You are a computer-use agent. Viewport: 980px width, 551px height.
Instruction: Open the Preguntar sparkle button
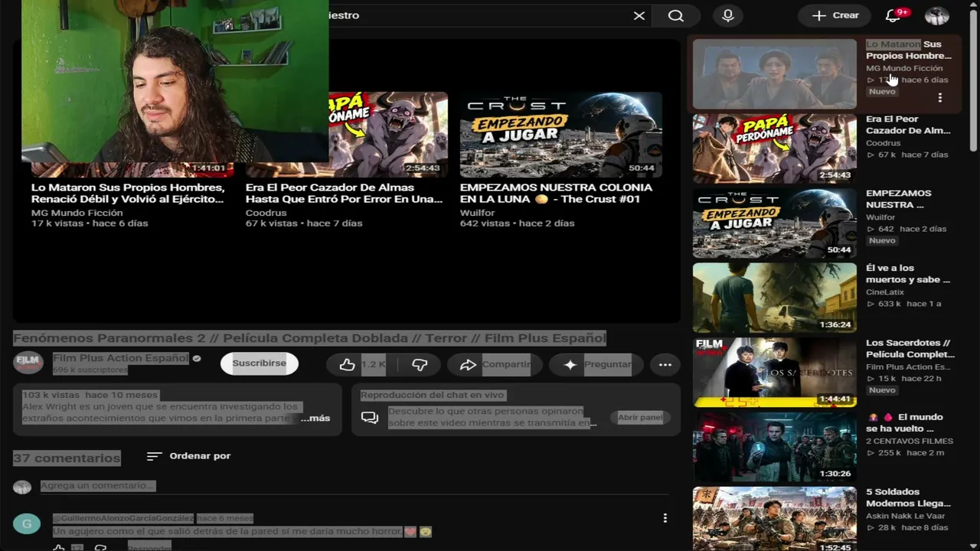[x=596, y=364]
